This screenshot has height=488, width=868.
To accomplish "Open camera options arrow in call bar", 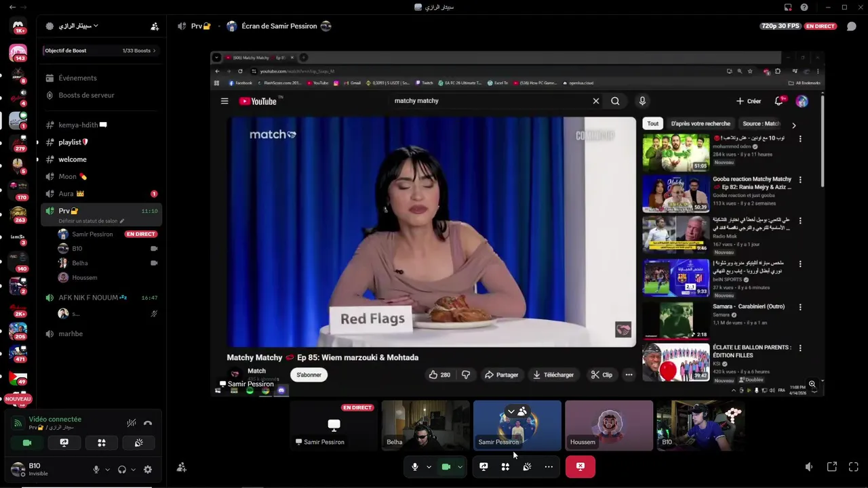I will pyautogui.click(x=460, y=466).
